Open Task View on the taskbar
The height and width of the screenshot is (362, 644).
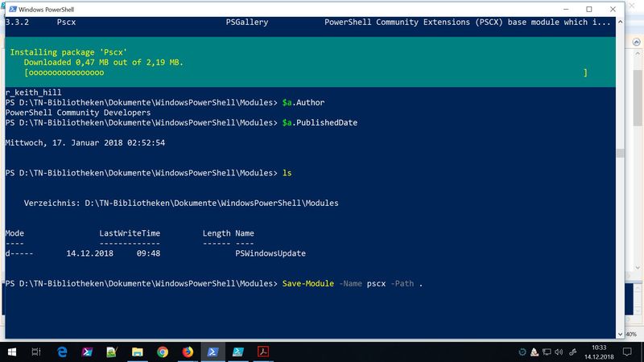pyautogui.click(x=36, y=352)
